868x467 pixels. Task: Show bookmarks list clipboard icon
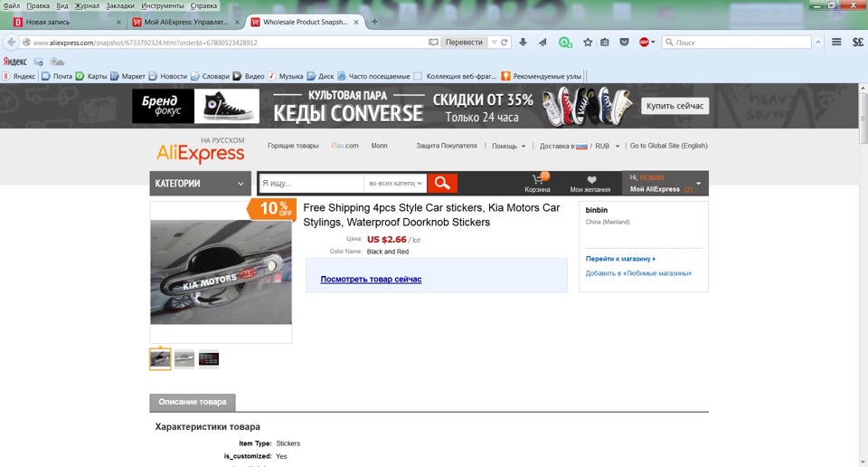[x=605, y=43]
